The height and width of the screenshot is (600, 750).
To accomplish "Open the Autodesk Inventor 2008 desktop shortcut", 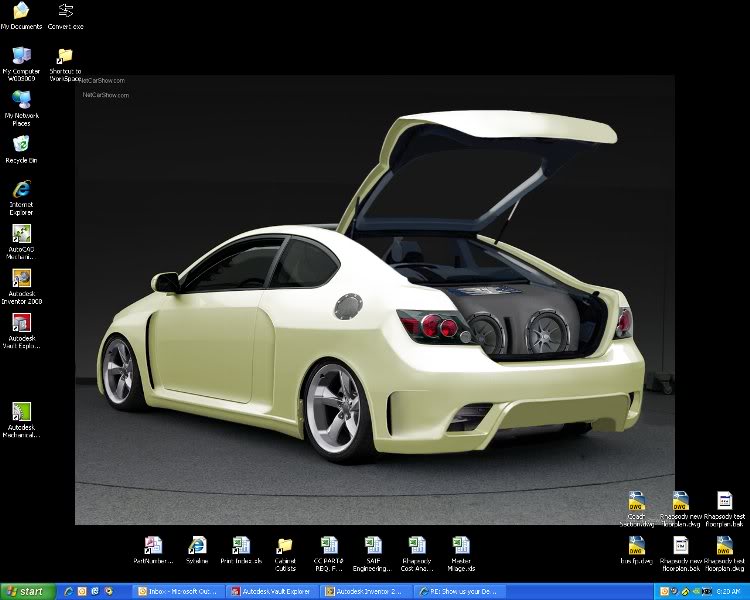I will (21, 287).
